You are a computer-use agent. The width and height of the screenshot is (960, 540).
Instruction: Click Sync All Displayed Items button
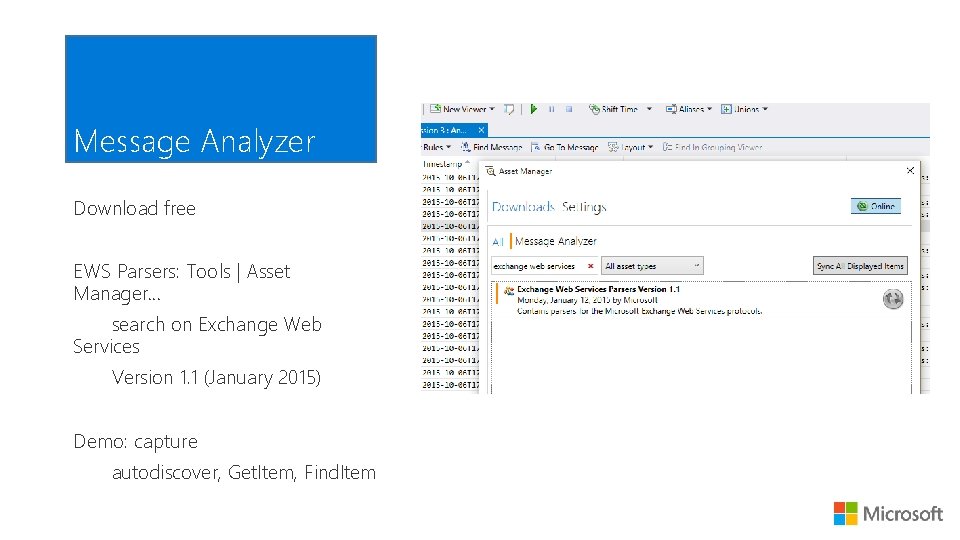860,266
